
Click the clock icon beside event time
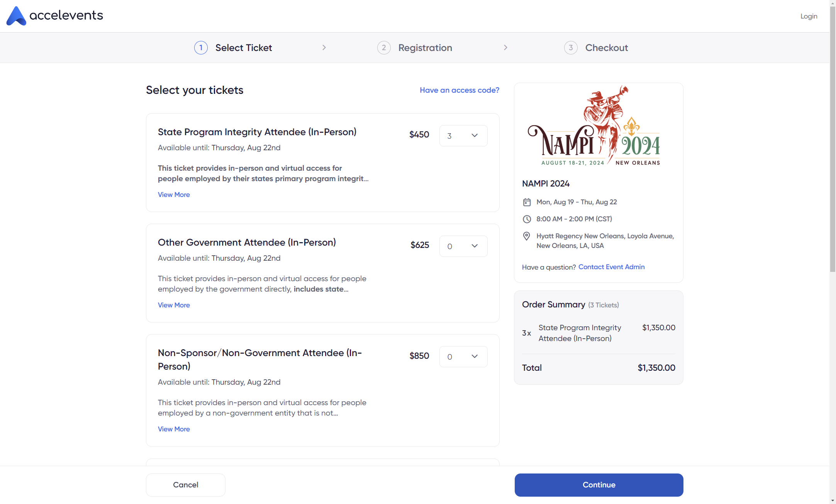pyautogui.click(x=527, y=219)
